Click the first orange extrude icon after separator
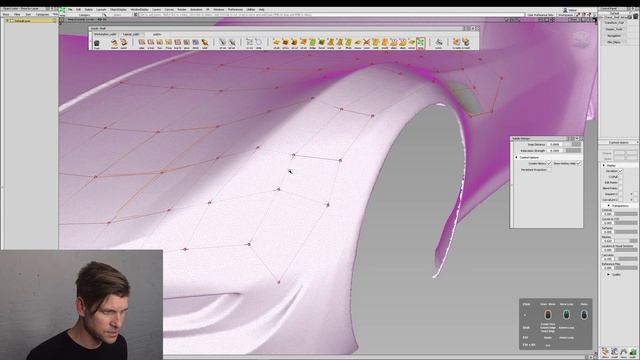640x360 pixels. [x=276, y=42]
